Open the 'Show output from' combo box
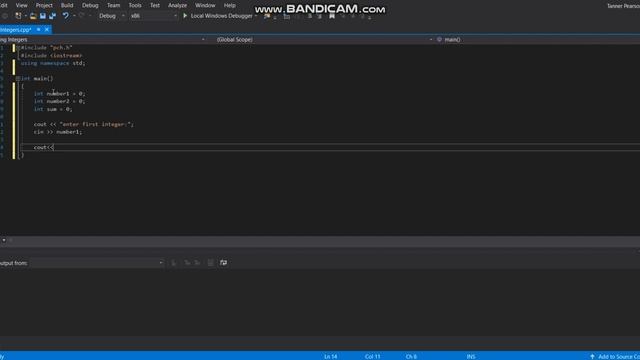 click(97, 263)
